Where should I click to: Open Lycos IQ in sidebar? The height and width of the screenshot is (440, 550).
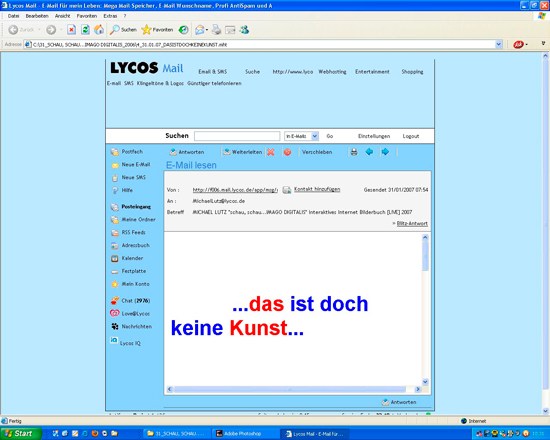tap(125, 342)
